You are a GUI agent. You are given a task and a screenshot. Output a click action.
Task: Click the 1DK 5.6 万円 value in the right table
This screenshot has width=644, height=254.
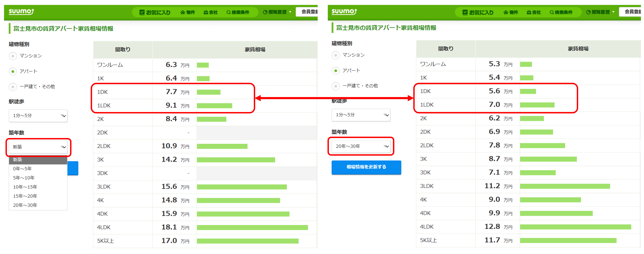tap(501, 91)
